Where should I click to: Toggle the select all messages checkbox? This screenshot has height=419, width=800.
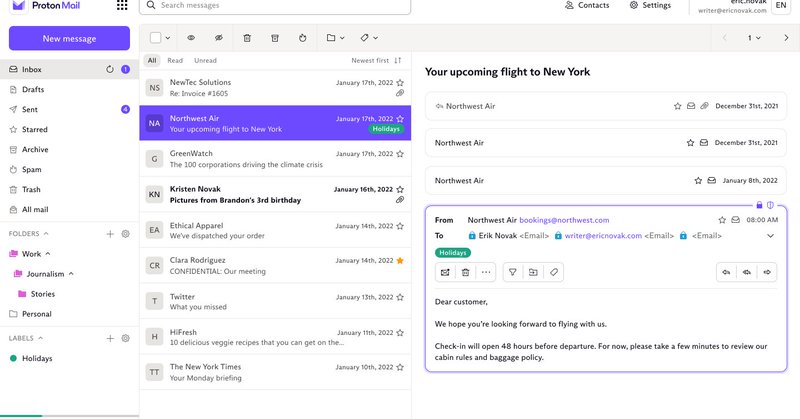click(x=156, y=38)
